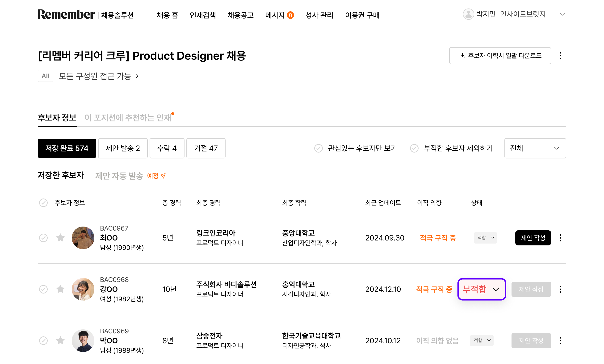Image resolution: width=604 pixels, height=364 pixels.
Task: Click 링크인코리아 company text
Action: (x=216, y=233)
